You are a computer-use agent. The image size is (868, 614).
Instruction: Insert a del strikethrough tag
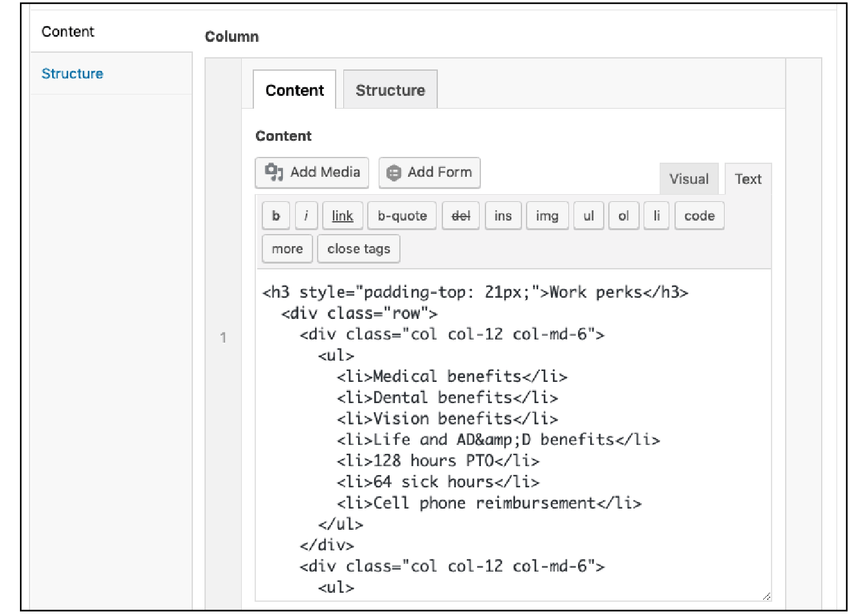tap(460, 215)
